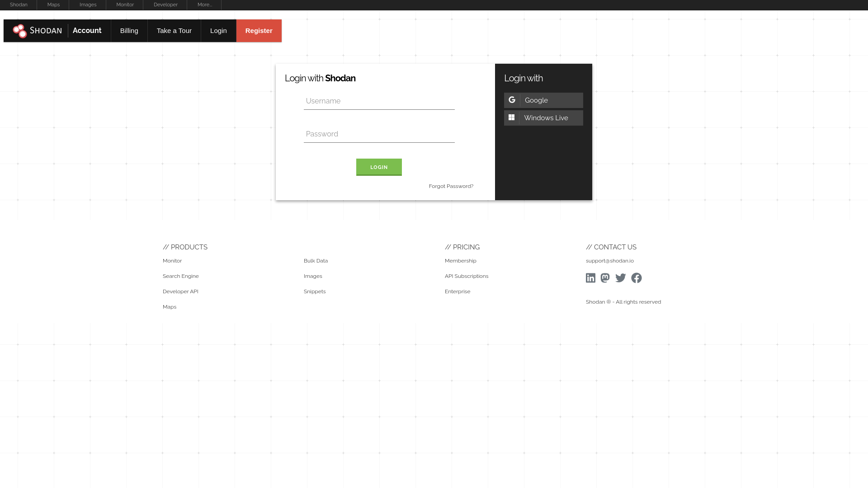
Task: Click the red Register button
Action: pyautogui.click(x=259, y=31)
